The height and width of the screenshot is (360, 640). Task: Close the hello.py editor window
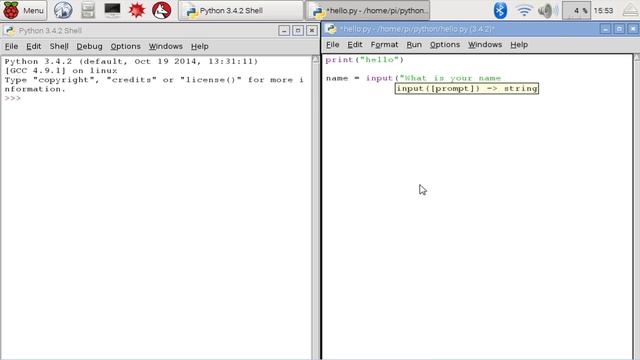pos(633,29)
